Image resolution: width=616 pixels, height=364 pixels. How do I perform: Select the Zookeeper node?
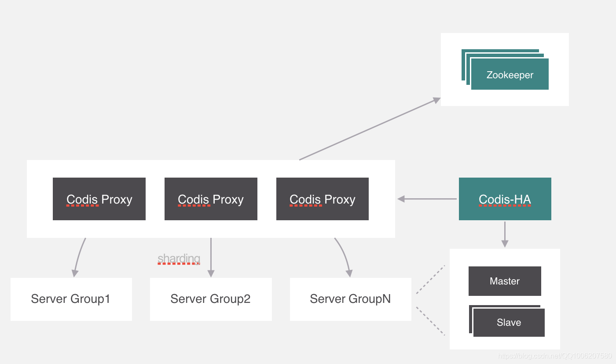(510, 75)
